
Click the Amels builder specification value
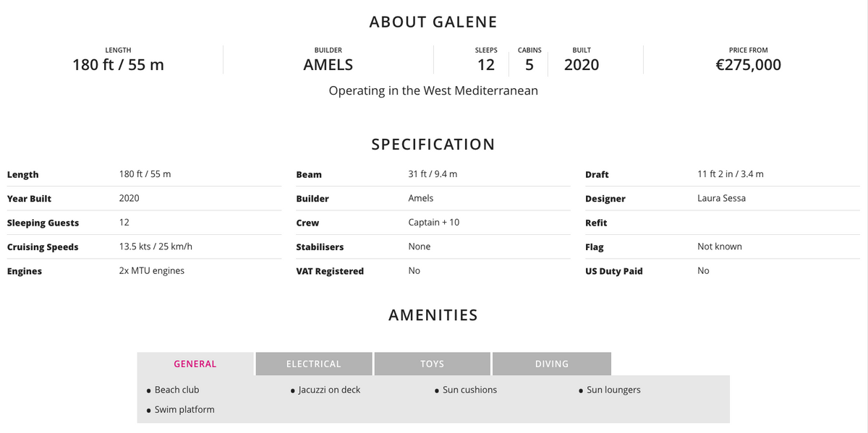pyautogui.click(x=421, y=198)
